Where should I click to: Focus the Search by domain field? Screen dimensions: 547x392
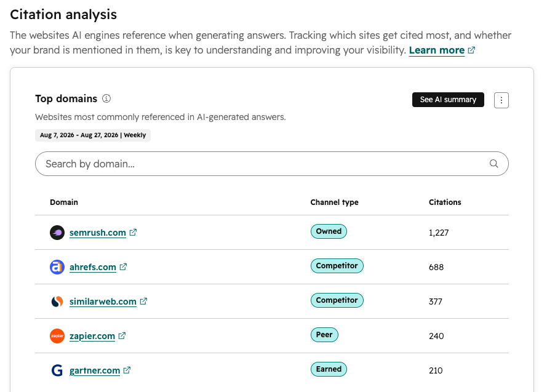pos(272,164)
